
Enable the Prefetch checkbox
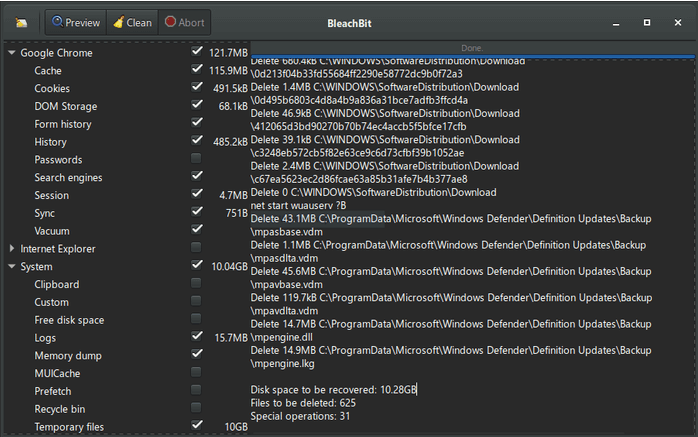point(196,390)
